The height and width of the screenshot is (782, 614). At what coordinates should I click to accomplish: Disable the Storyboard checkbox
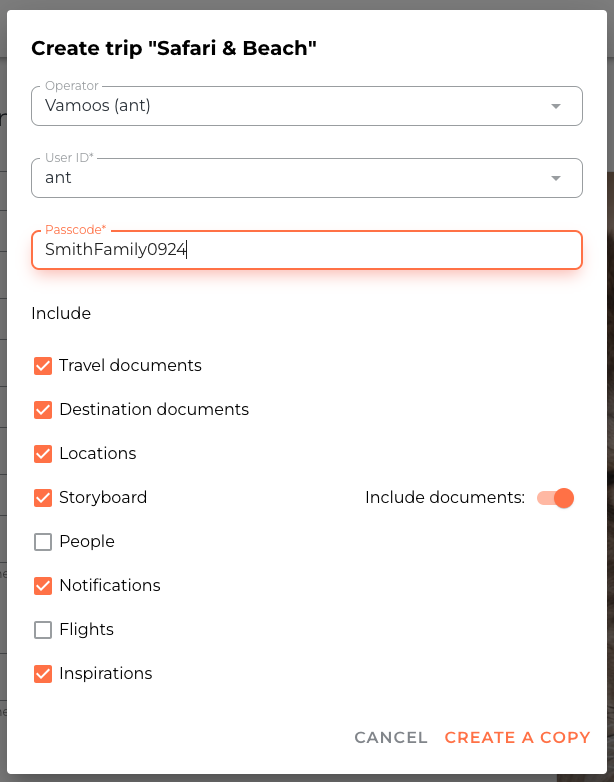43,498
